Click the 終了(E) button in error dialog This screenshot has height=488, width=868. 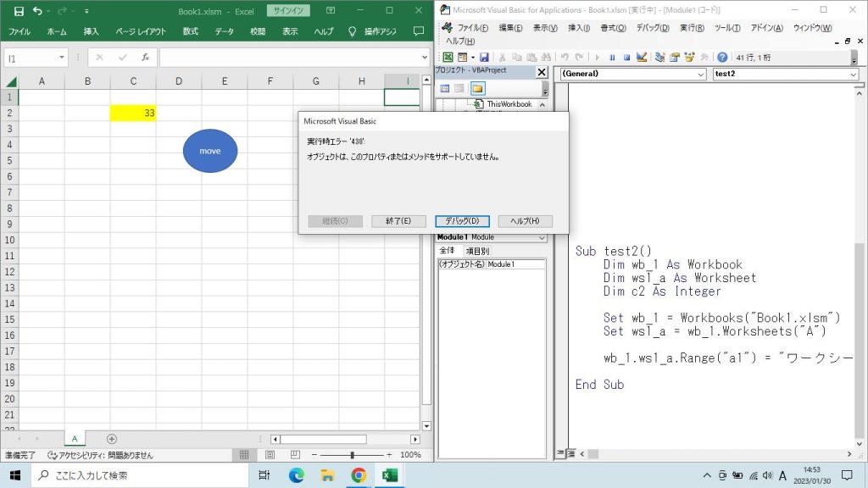click(398, 221)
